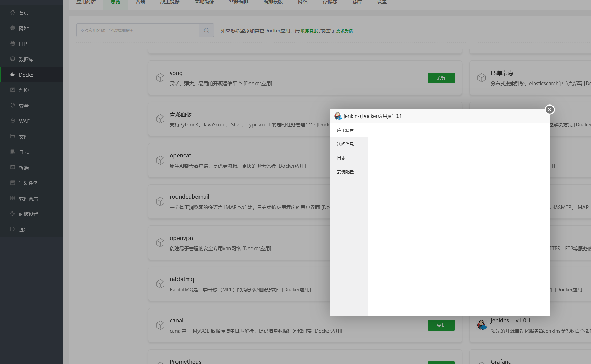Image resolution: width=591 pixels, height=364 pixels.
Task: Click the spug app title
Action: (x=176, y=73)
